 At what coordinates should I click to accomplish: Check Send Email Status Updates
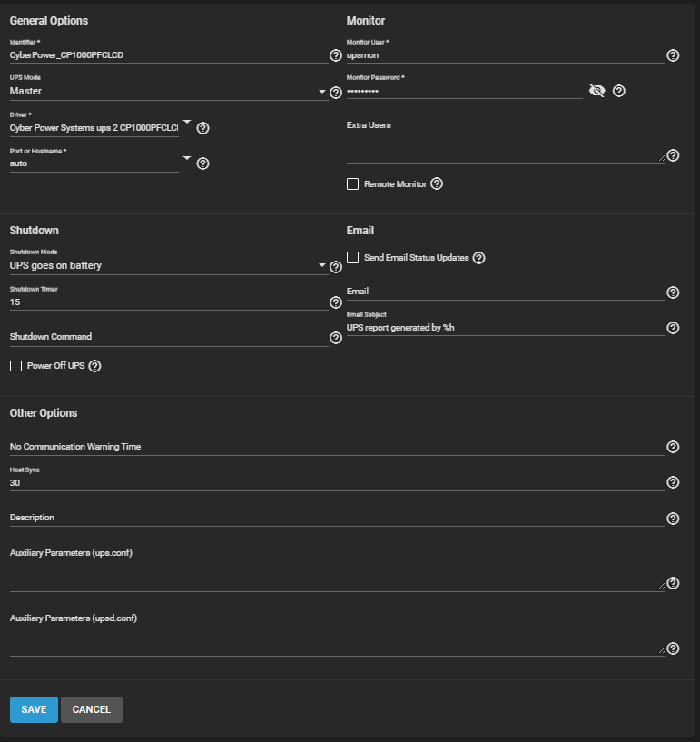[x=353, y=257]
